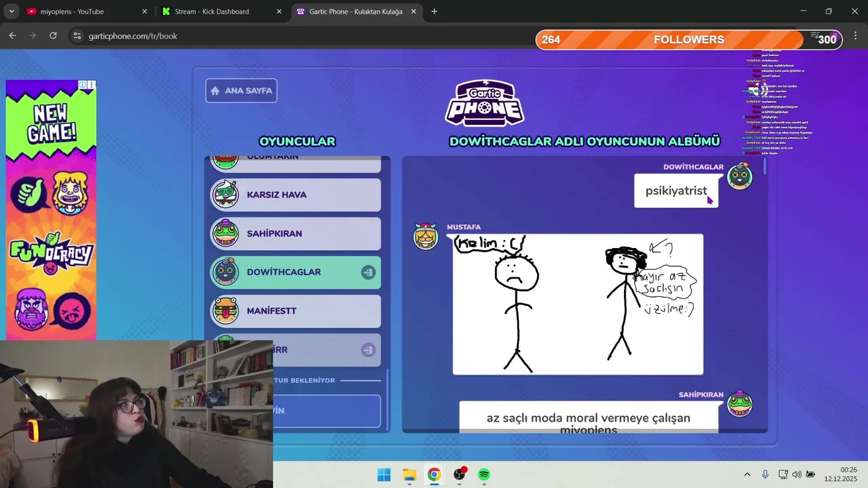Open the ad info icon on banner
Image resolution: width=868 pixels, height=488 pixels.
(x=83, y=85)
